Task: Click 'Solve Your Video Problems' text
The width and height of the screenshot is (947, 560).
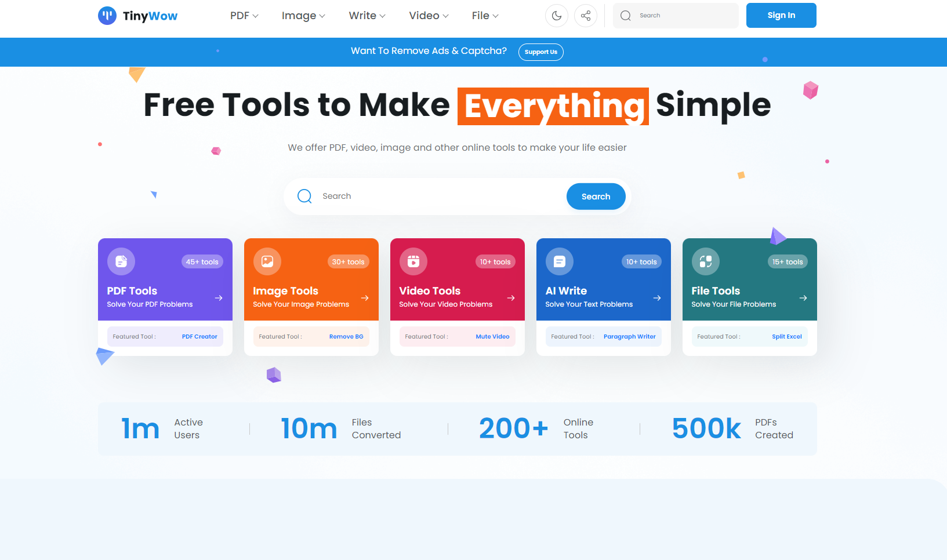Action: (446, 304)
